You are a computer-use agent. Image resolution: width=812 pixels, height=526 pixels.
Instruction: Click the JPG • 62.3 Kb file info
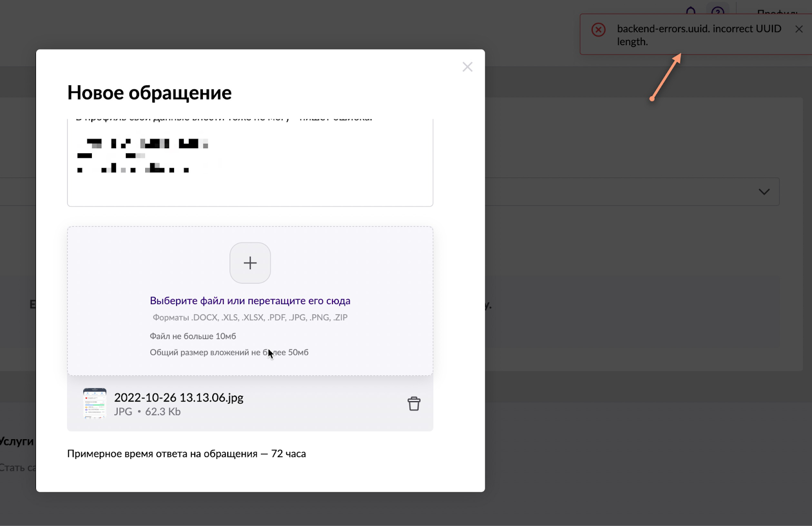click(147, 412)
